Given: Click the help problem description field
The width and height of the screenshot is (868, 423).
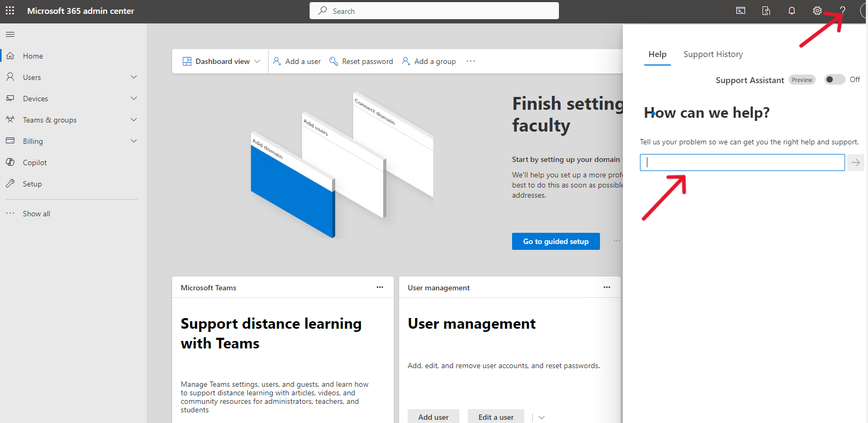Looking at the screenshot, I should coord(742,162).
